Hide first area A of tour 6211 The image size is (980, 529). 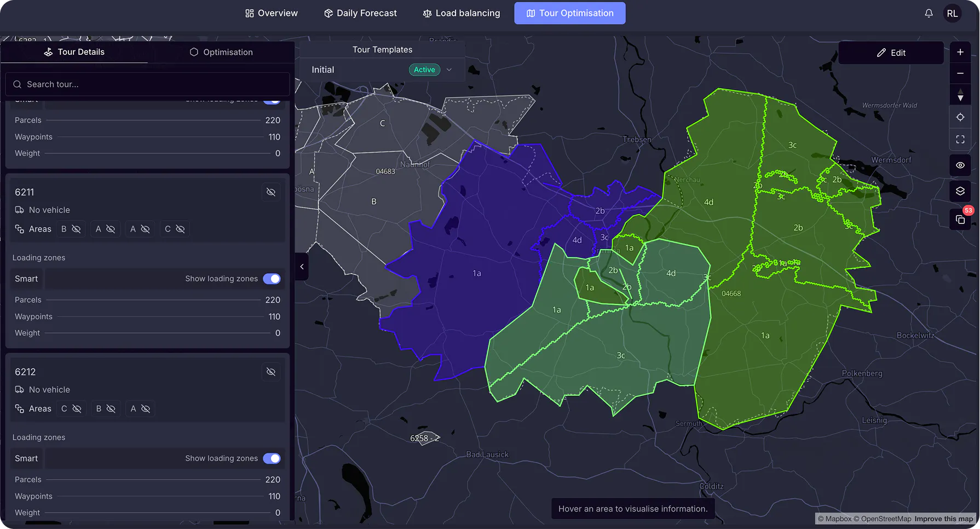point(111,229)
